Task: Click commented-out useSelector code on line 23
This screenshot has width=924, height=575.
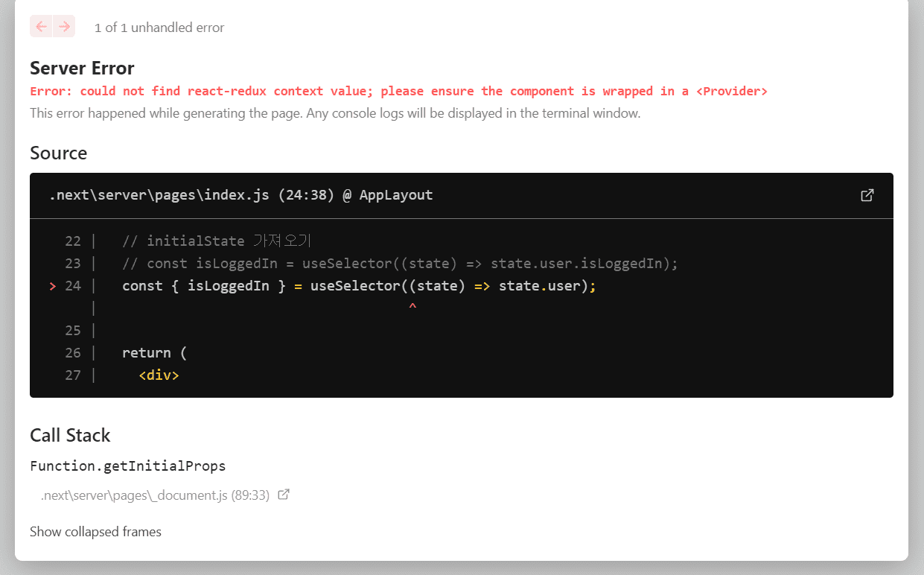Action: point(400,264)
